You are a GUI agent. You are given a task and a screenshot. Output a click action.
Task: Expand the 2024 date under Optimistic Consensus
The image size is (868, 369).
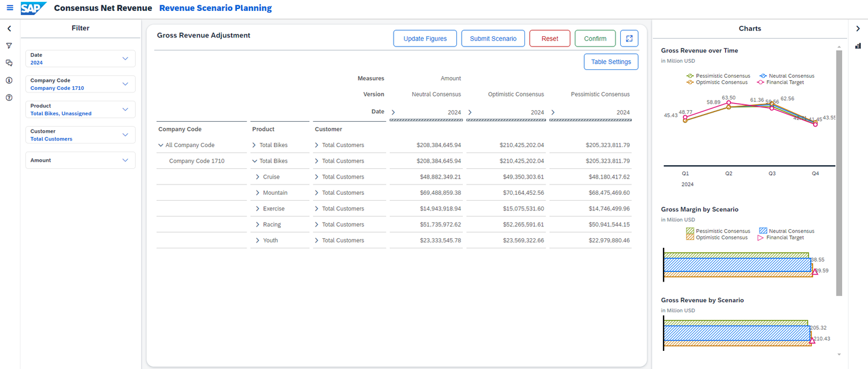pos(470,112)
